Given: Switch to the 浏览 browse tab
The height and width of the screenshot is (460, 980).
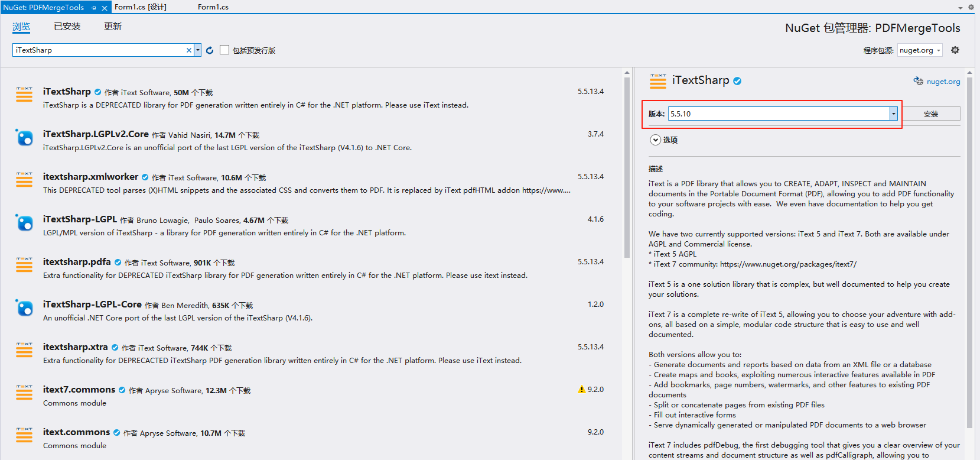Looking at the screenshot, I should (x=21, y=27).
